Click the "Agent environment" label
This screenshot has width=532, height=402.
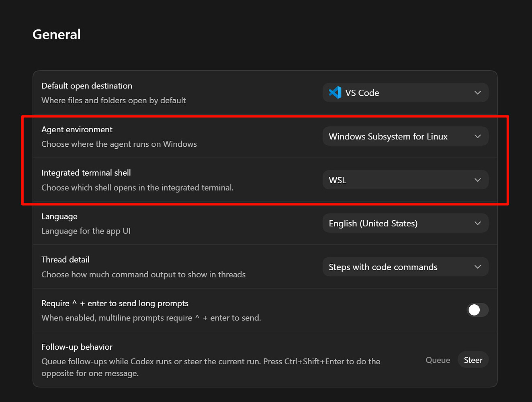point(77,129)
